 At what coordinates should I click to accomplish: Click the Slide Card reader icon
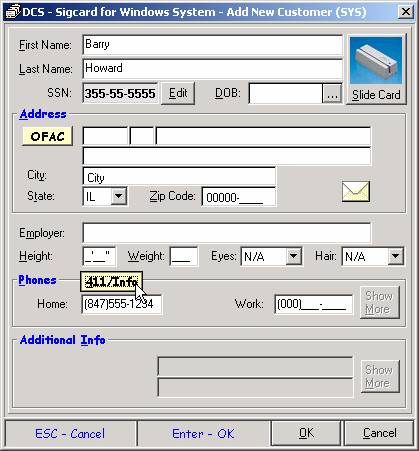click(376, 60)
